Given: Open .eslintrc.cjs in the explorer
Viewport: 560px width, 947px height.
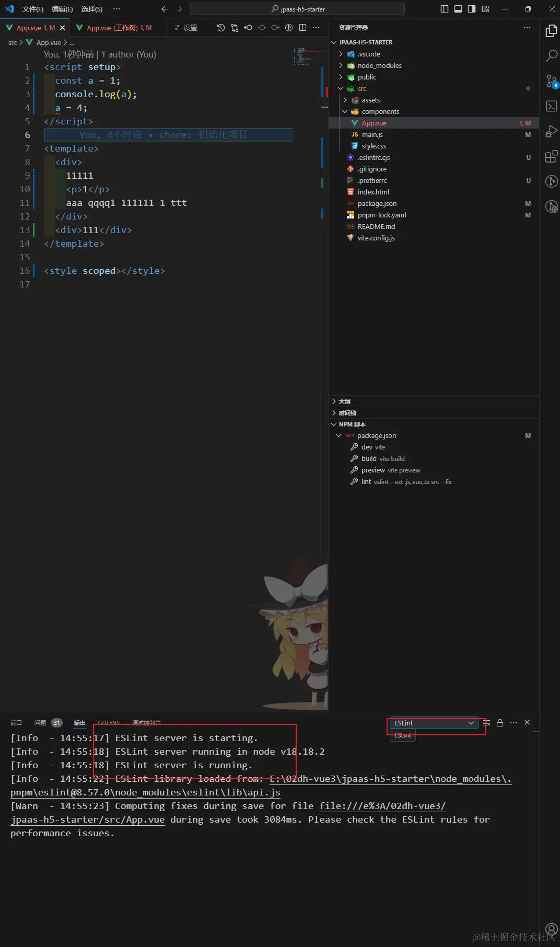Looking at the screenshot, I should click(374, 158).
